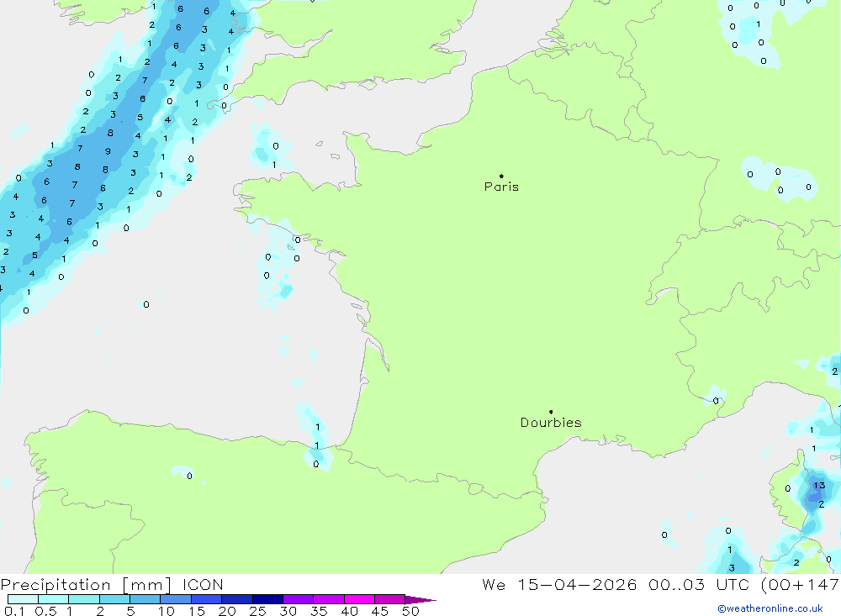
Task: Click the legend scale label '50'
Action: pyautogui.click(x=410, y=611)
